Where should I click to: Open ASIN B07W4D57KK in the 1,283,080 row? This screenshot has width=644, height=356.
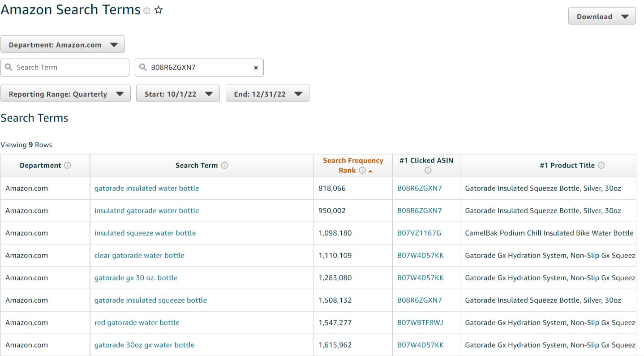[x=421, y=278]
